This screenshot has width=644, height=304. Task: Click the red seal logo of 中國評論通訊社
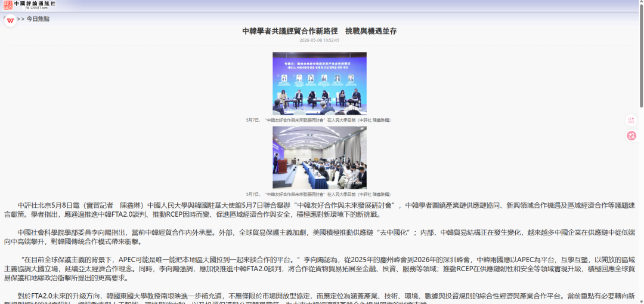(x=8, y=5)
